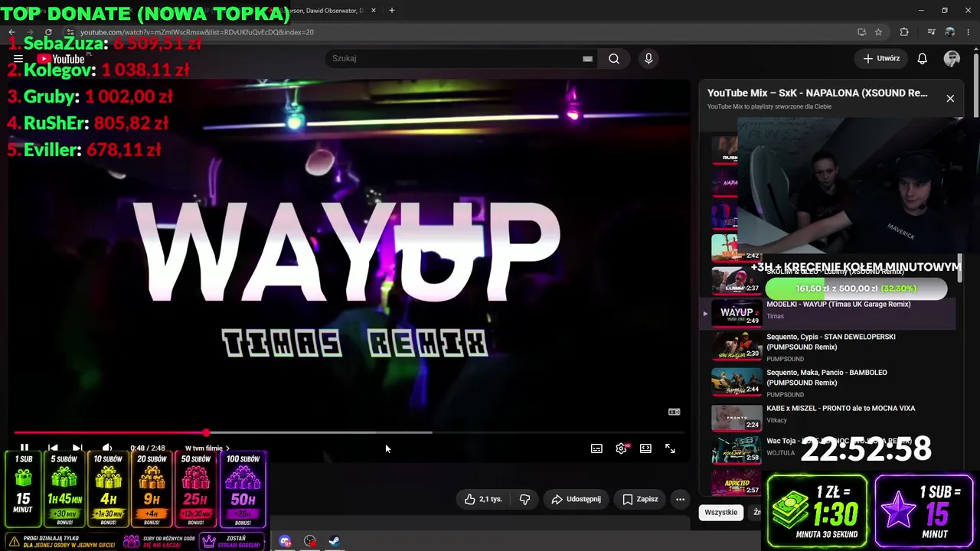Image resolution: width=980 pixels, height=551 pixels.
Task: Open Chrome media controls
Action: [931, 32]
